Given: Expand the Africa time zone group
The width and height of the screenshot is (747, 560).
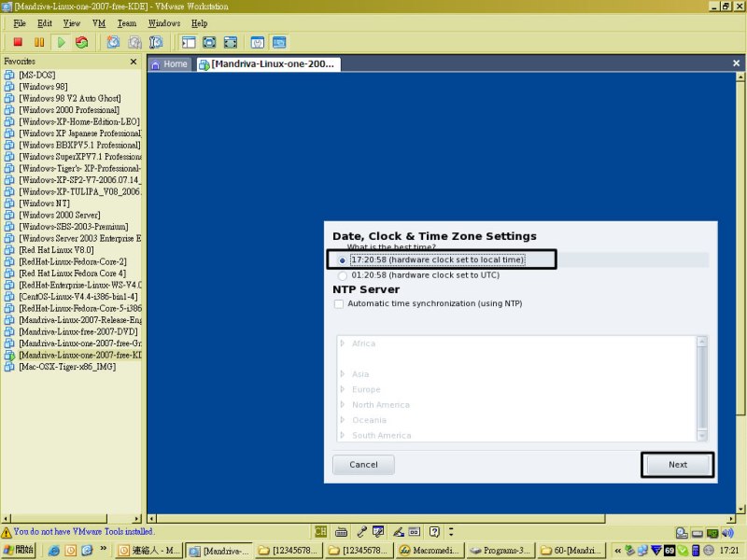Looking at the screenshot, I should click(342, 343).
